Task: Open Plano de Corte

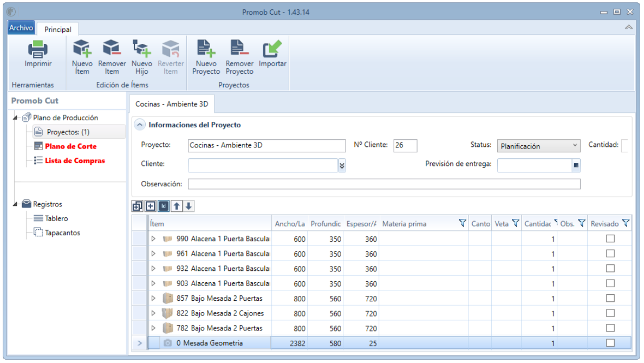Action: pyautogui.click(x=70, y=146)
